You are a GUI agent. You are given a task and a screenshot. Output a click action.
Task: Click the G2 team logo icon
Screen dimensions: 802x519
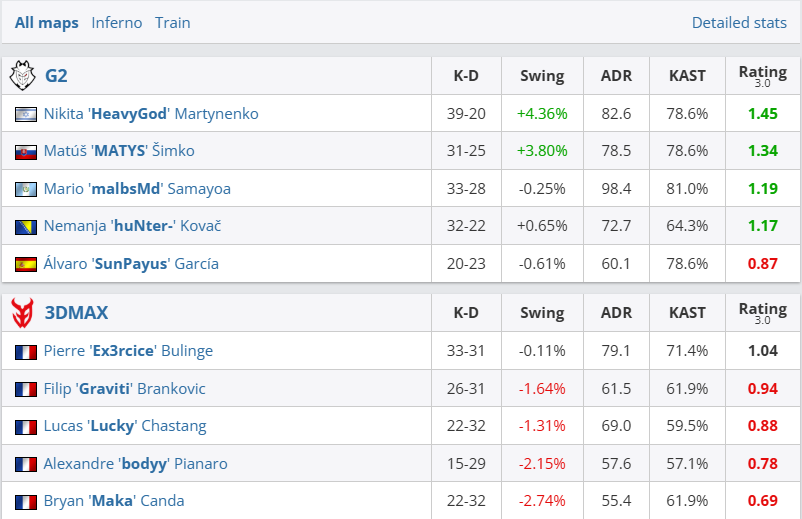[x=22, y=75]
